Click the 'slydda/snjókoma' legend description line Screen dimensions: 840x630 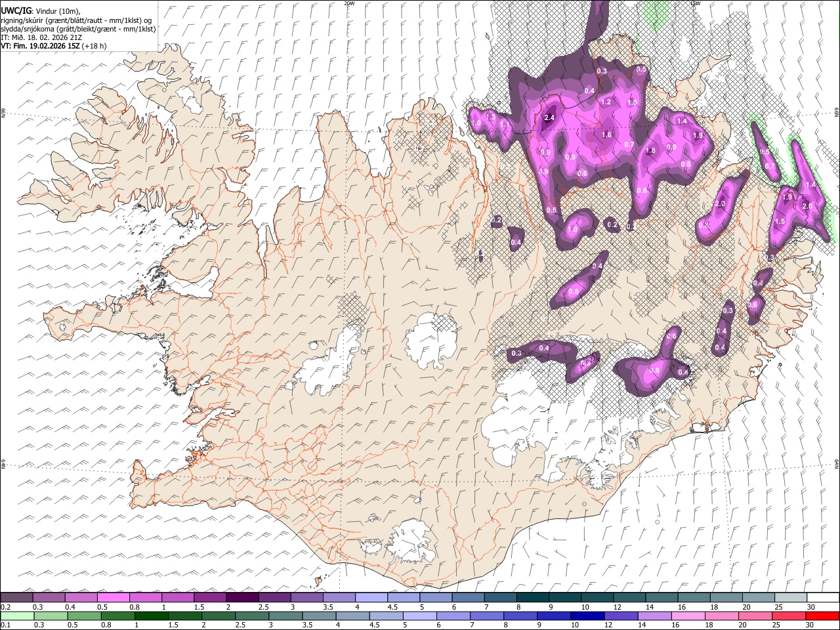(78, 29)
